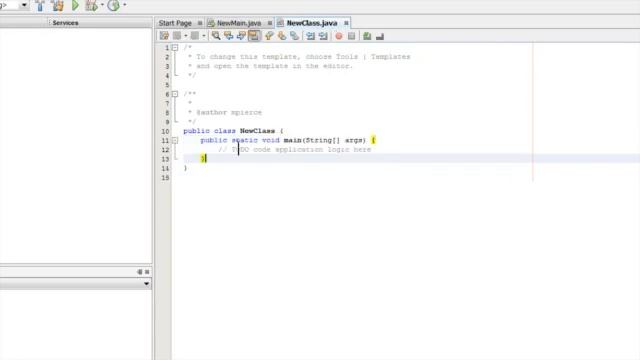
Task: Open the Services panel tab
Action: coord(65,23)
